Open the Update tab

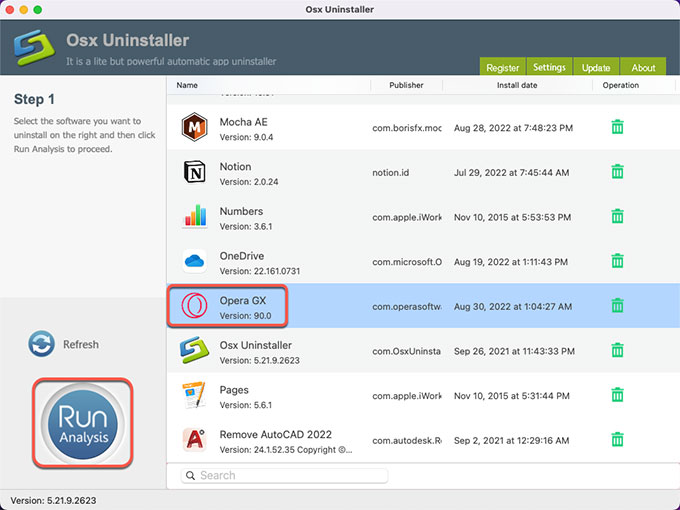596,67
